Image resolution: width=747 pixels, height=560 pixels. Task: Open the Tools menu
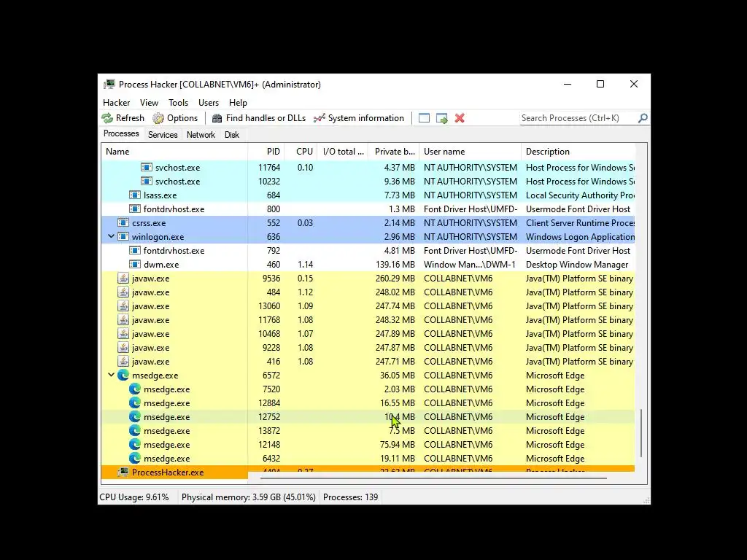[178, 103]
